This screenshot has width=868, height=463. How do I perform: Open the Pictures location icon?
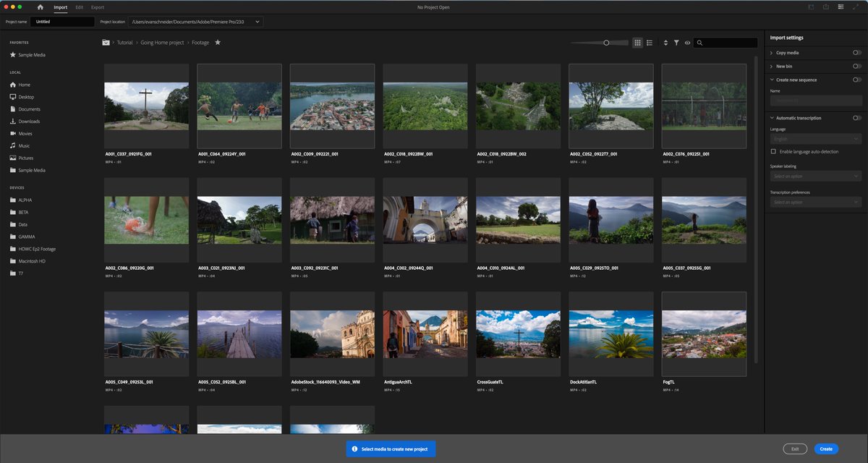[x=13, y=158]
